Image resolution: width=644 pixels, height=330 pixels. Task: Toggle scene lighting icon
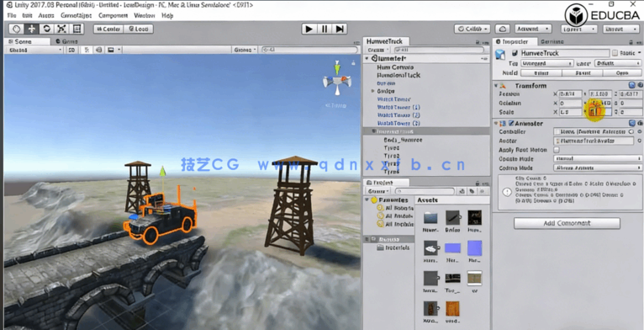click(87, 50)
